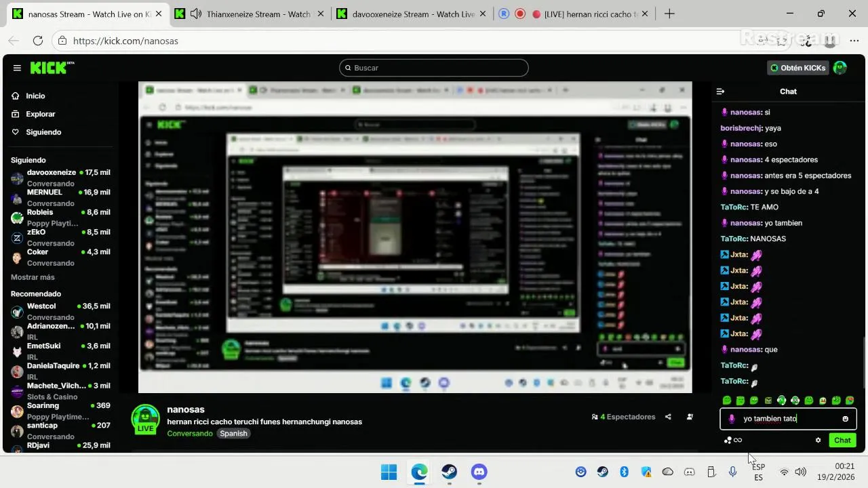The width and height of the screenshot is (868, 488).
Task: Open Microsoft Edge from the taskbar
Action: tap(419, 472)
